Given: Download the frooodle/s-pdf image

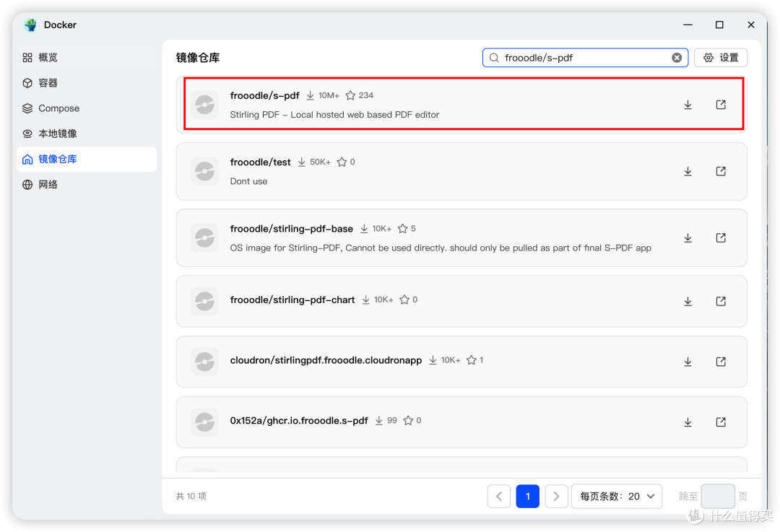Looking at the screenshot, I should pyautogui.click(x=688, y=105).
